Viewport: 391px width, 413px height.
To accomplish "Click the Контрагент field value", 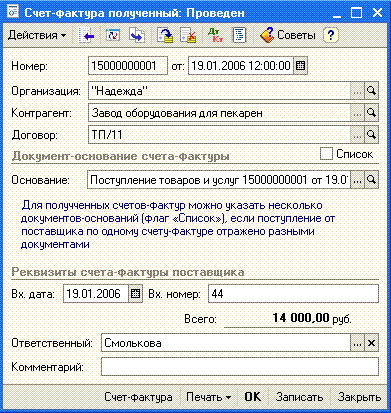I will click(x=219, y=113).
